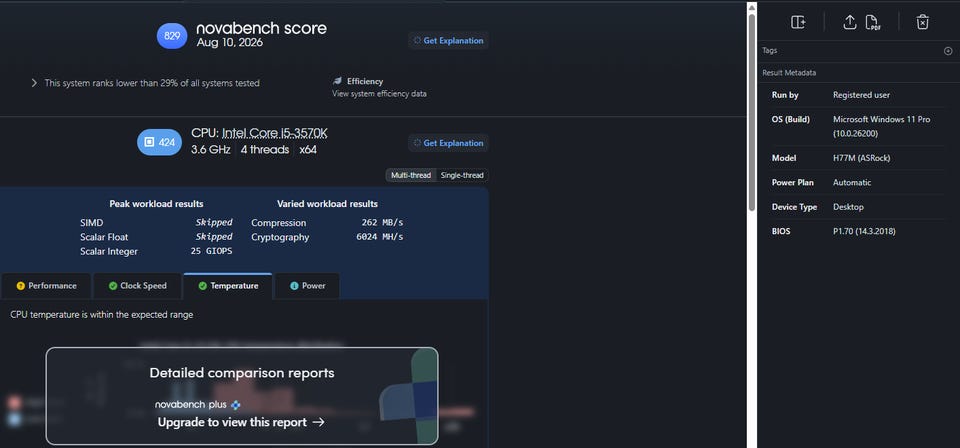Add a tag with plus icon
This screenshot has height=448, width=960.
948,51
